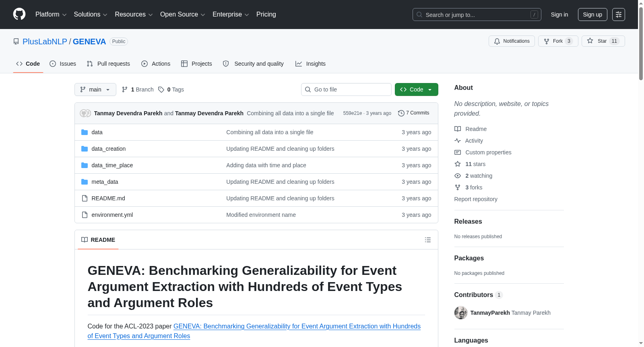Open the GENEVA repository name link
This screenshot has width=644, height=347.
coord(89,42)
